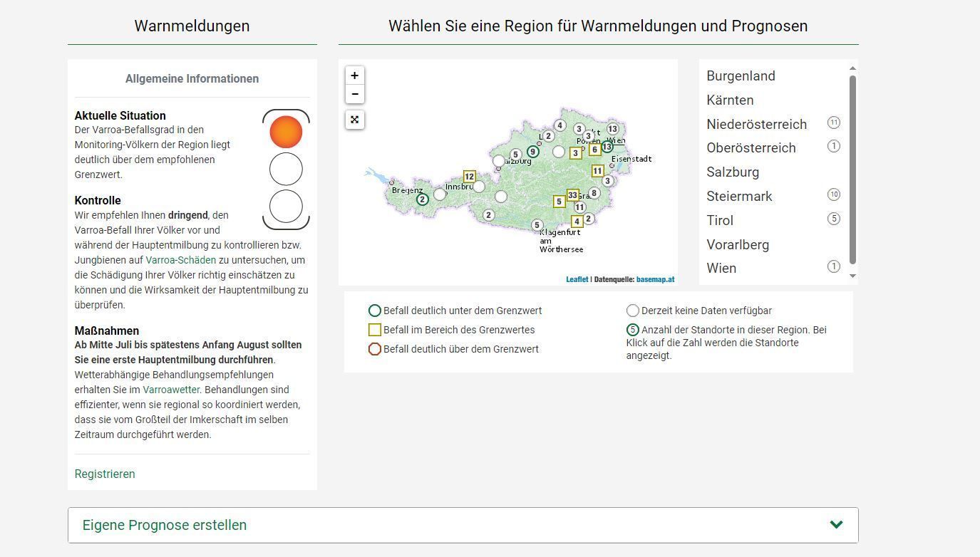Toggle fullscreen view of the map
This screenshot has height=557, width=980.
354,120
